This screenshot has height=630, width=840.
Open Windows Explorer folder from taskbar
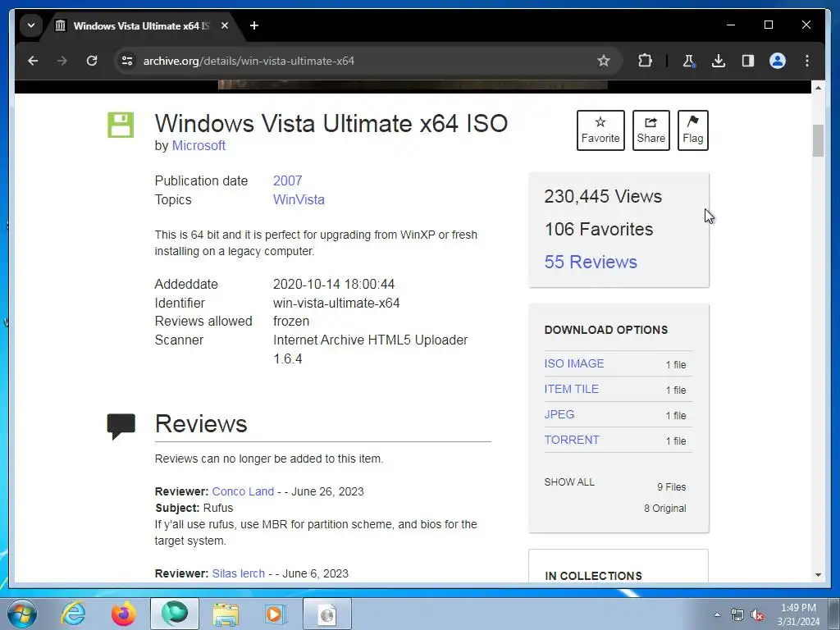point(226,614)
